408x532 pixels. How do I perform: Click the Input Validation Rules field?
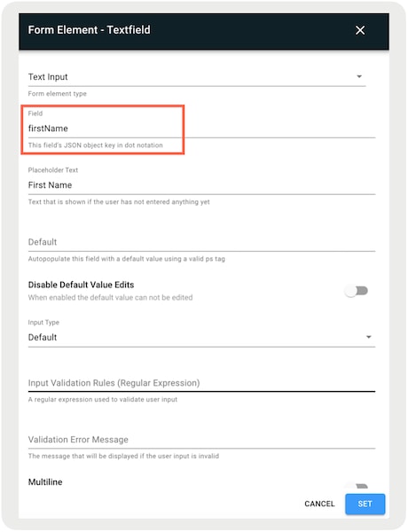click(201, 383)
